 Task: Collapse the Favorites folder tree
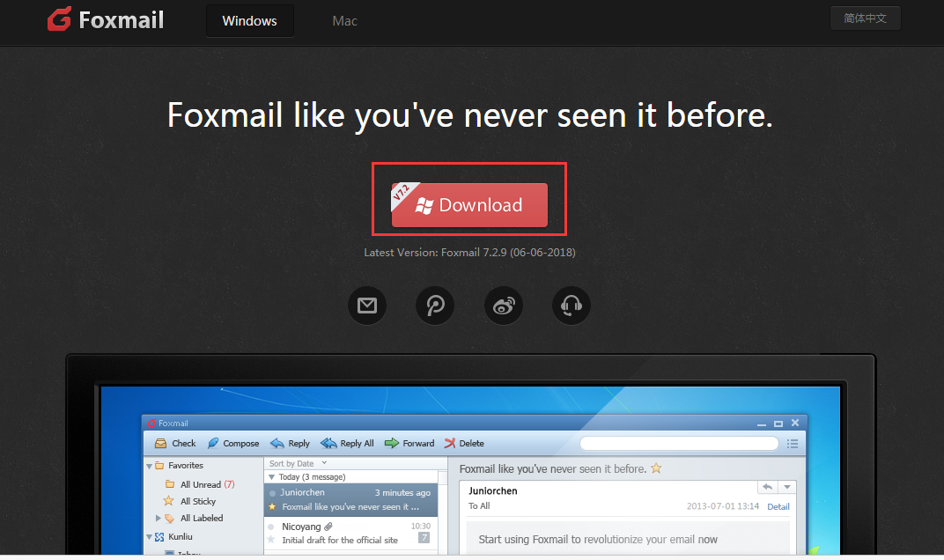click(x=150, y=466)
